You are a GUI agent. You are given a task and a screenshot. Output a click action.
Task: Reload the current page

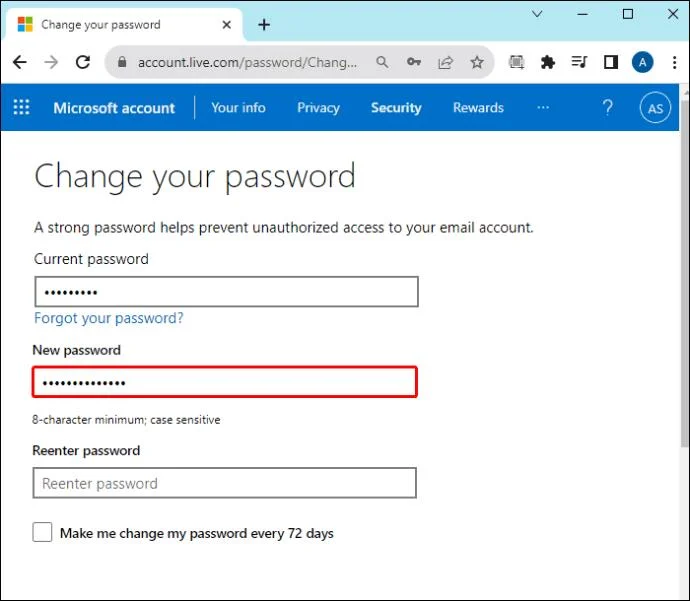83,62
